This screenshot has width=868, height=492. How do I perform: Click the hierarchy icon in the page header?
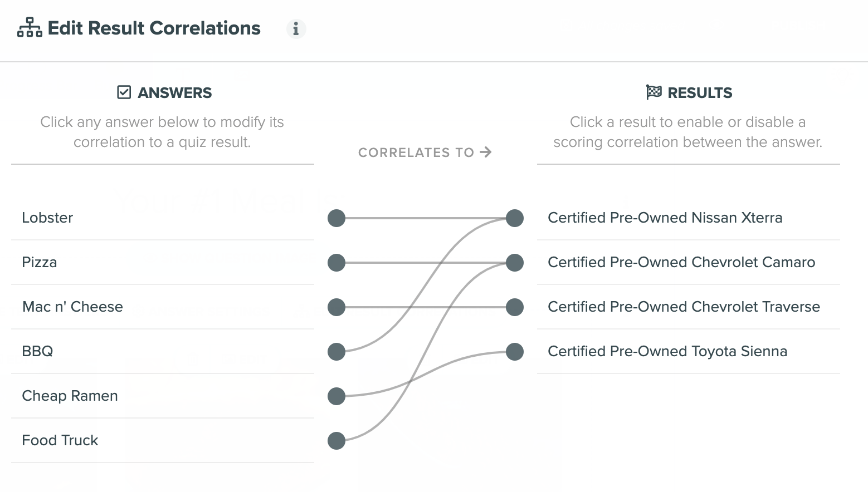30,28
